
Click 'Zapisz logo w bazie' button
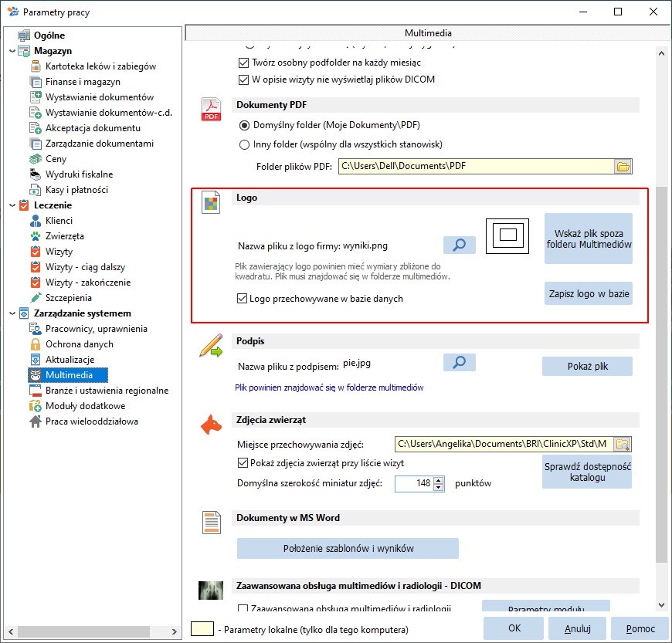tap(589, 293)
